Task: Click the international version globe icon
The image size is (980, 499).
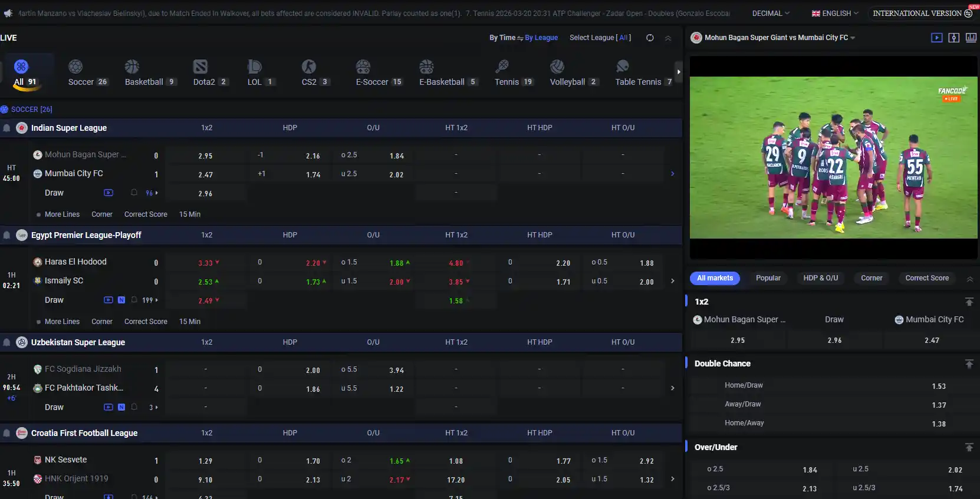Action: point(968,13)
